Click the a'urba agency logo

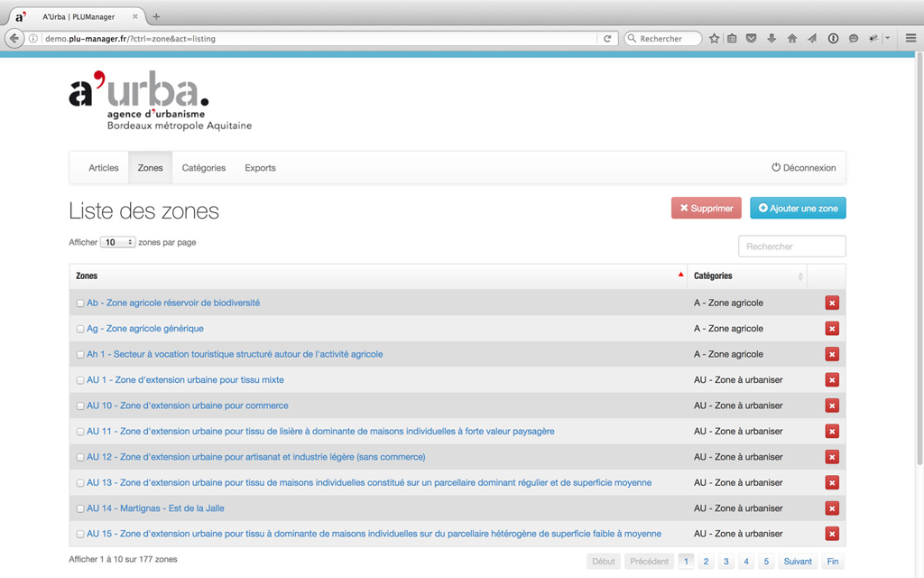[x=161, y=100]
